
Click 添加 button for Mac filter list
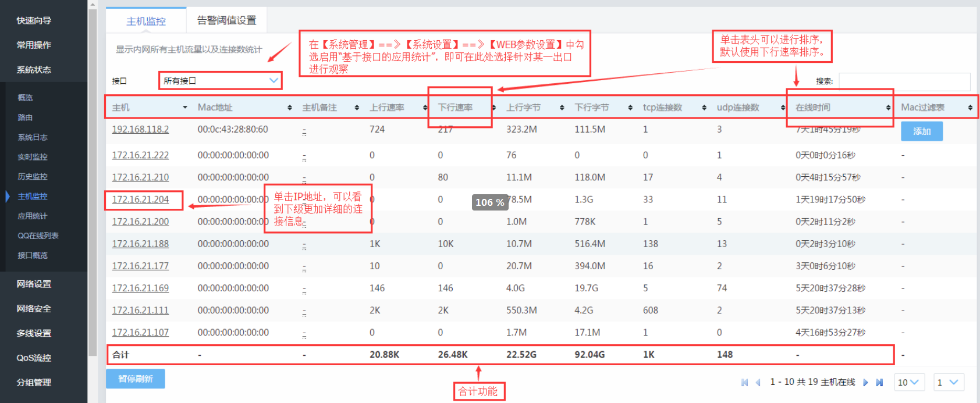(921, 131)
